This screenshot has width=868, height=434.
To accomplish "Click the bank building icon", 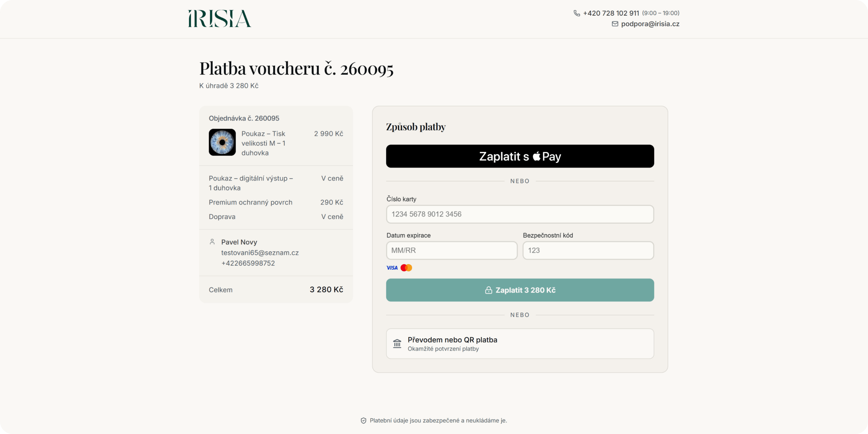I will click(x=397, y=344).
